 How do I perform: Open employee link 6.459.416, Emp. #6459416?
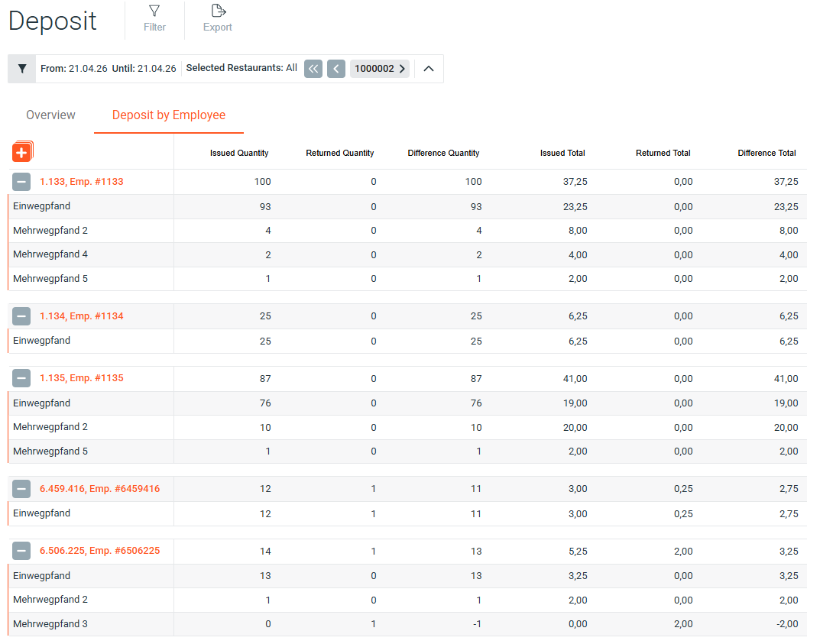pyautogui.click(x=100, y=489)
